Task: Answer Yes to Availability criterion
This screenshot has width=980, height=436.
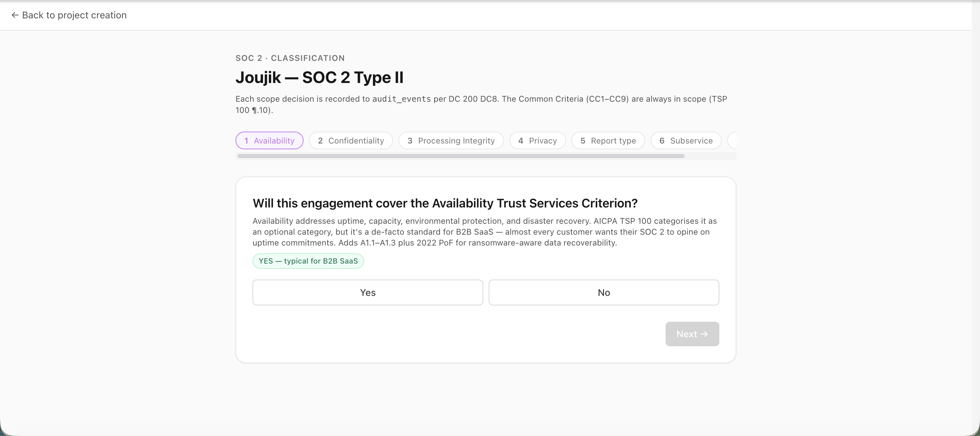Action: click(368, 292)
